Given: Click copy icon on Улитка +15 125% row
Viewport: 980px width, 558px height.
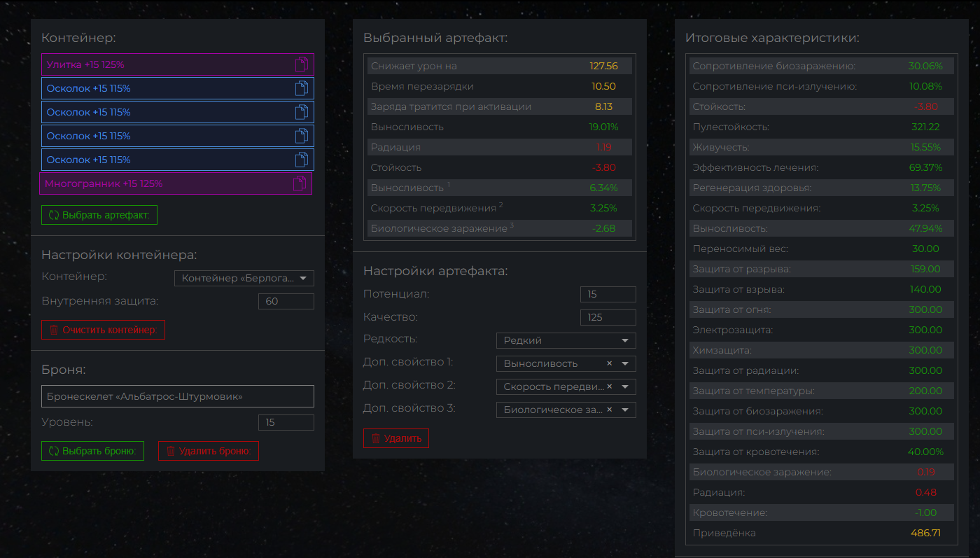Looking at the screenshot, I should [301, 64].
